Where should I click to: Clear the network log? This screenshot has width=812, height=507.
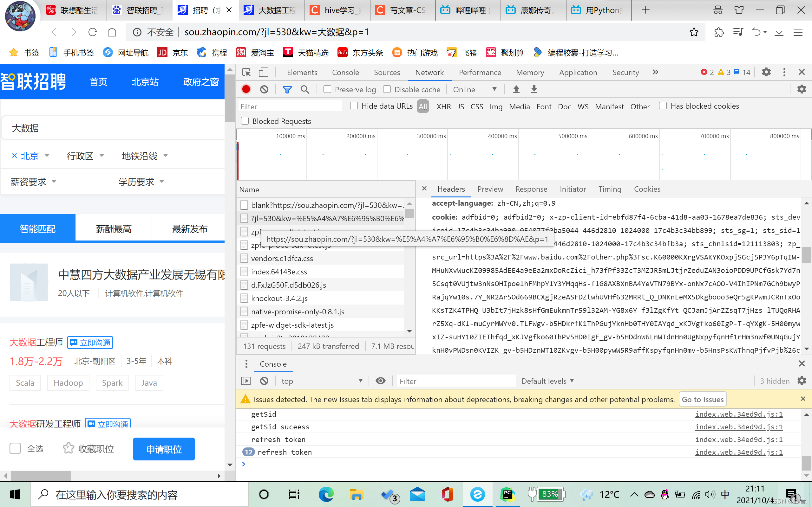(264, 89)
